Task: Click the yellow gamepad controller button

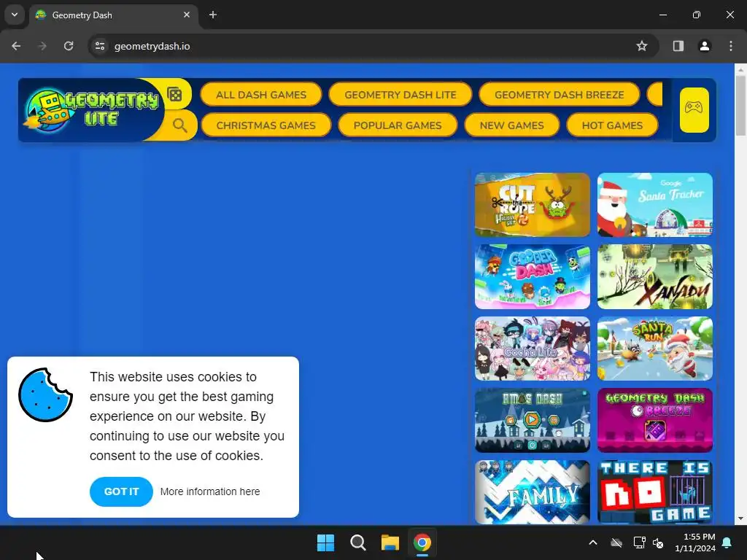Action: click(x=694, y=110)
